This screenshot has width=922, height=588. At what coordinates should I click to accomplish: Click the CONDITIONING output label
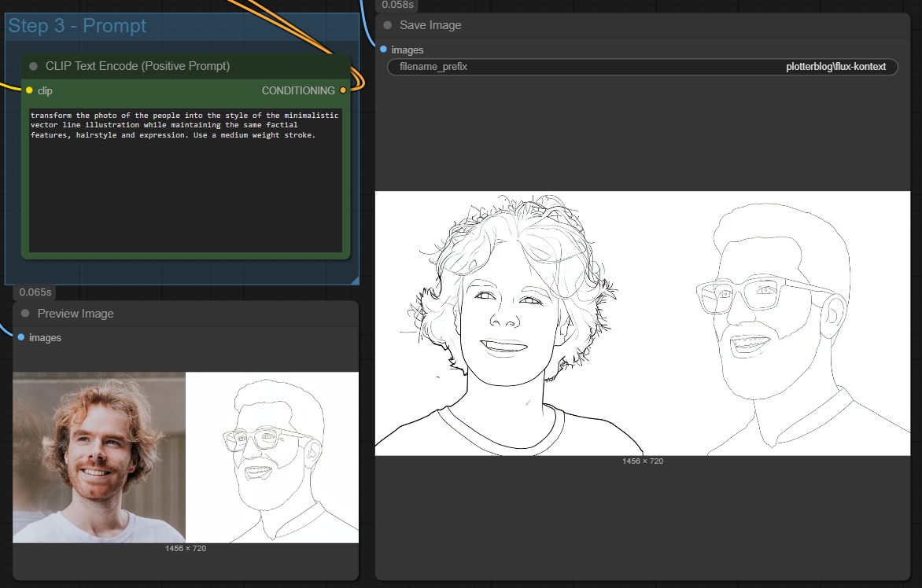point(298,90)
